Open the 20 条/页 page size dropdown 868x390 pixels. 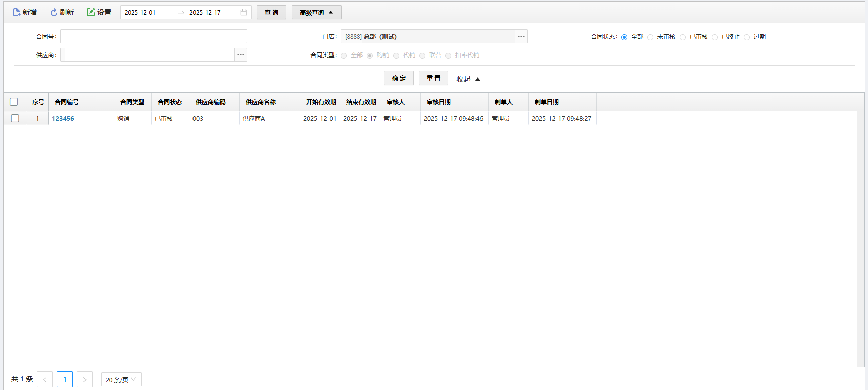point(121,379)
